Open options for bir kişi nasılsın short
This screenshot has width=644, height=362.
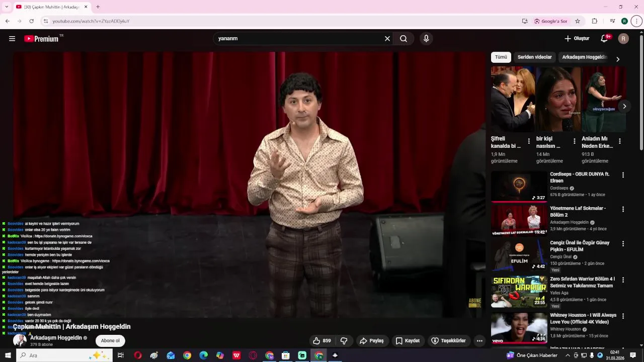tap(574, 141)
